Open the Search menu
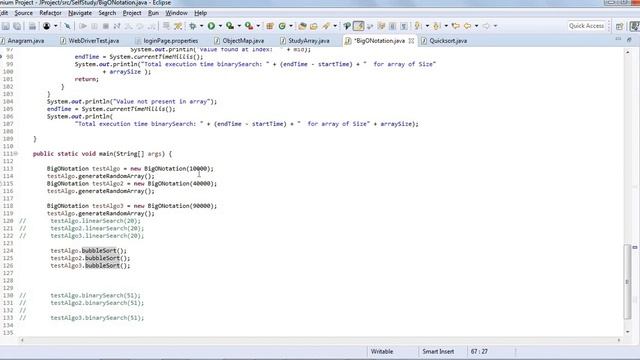This screenshot has width=640, height=360. click(107, 13)
